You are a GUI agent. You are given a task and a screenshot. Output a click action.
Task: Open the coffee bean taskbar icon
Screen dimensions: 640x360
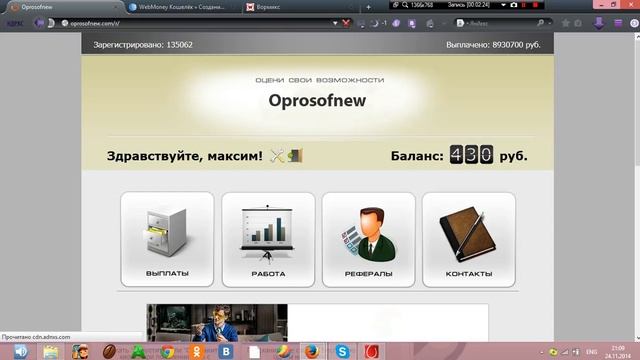[x=109, y=351]
